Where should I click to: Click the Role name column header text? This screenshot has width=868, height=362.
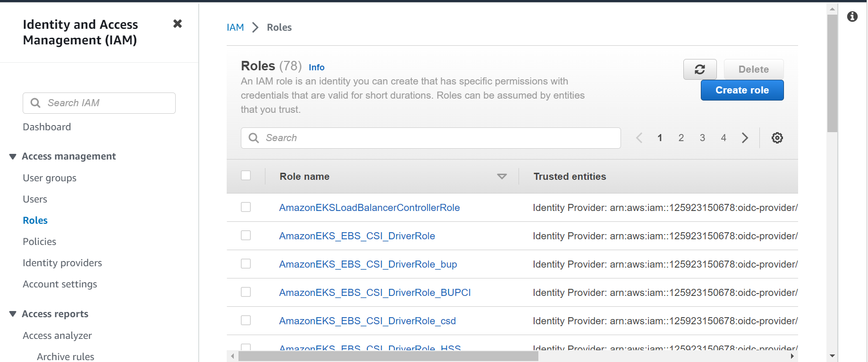305,177
